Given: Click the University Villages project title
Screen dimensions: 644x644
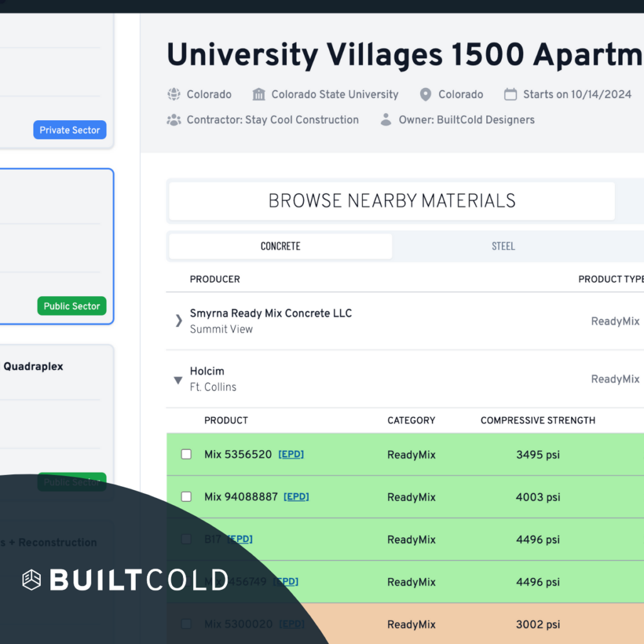Looking at the screenshot, I should (x=405, y=55).
